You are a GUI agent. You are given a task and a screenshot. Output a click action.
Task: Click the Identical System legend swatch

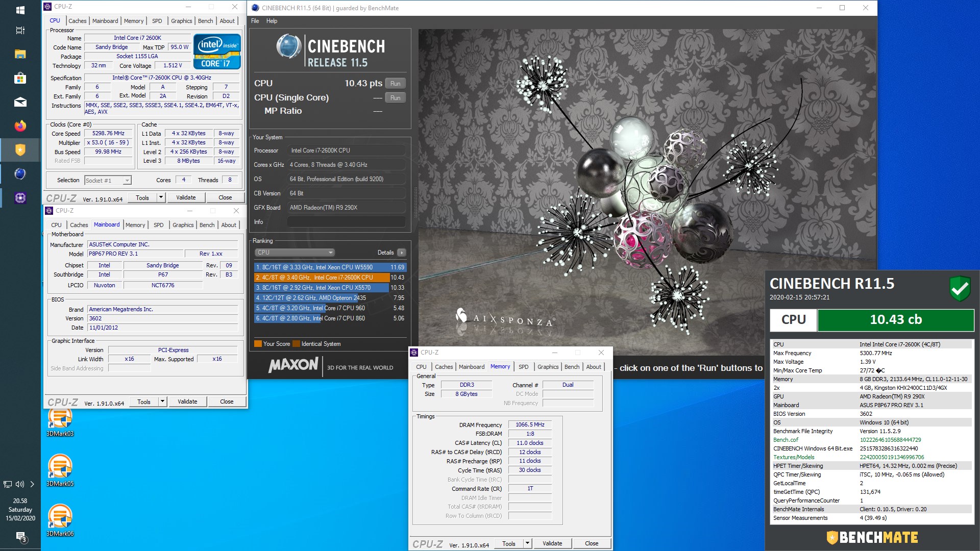(296, 344)
